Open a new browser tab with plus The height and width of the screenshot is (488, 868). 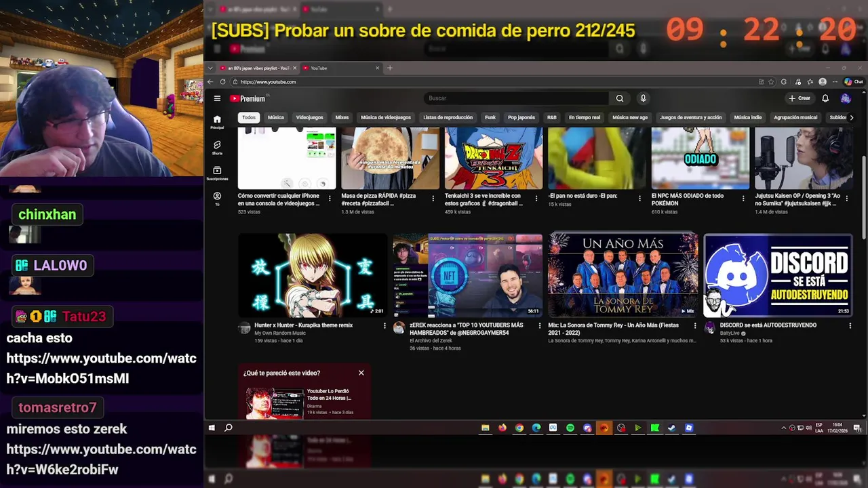pyautogui.click(x=389, y=68)
